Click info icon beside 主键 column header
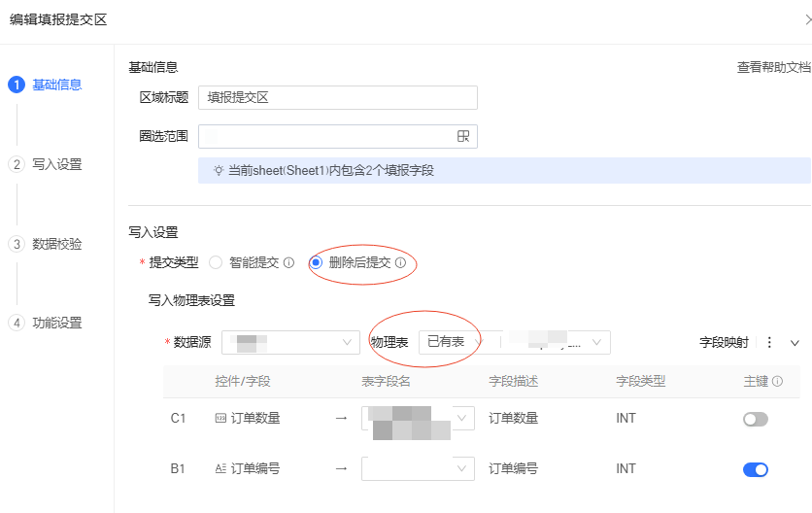Image resolution: width=812 pixels, height=513 pixels. 778,382
